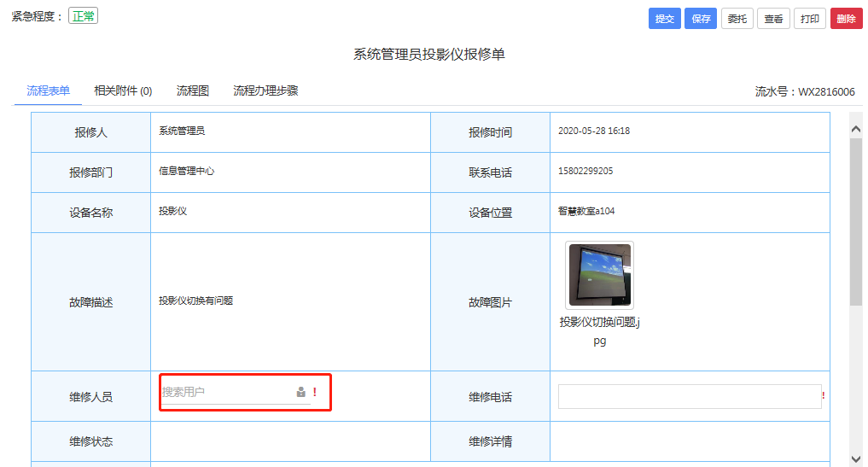The height and width of the screenshot is (467, 868).
Task: Open the 相关附件 (0) tab
Action: [x=123, y=90]
